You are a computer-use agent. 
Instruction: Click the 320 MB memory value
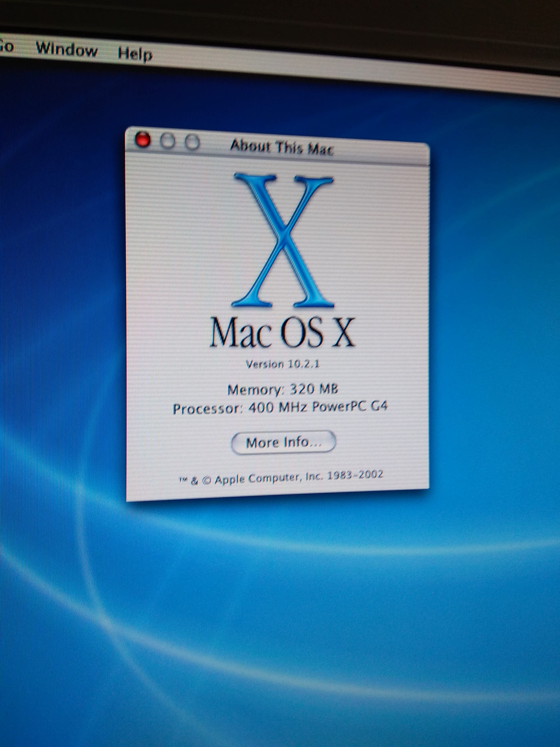tap(314, 389)
